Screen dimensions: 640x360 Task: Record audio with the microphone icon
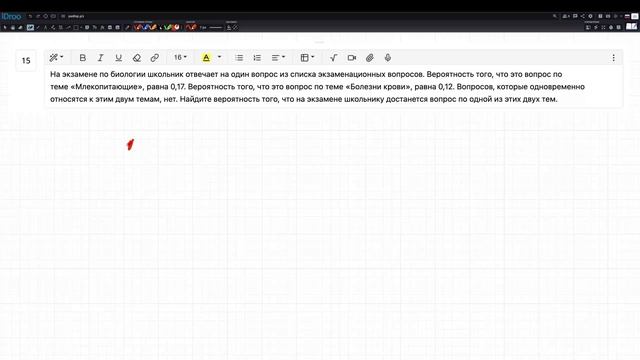(388, 58)
